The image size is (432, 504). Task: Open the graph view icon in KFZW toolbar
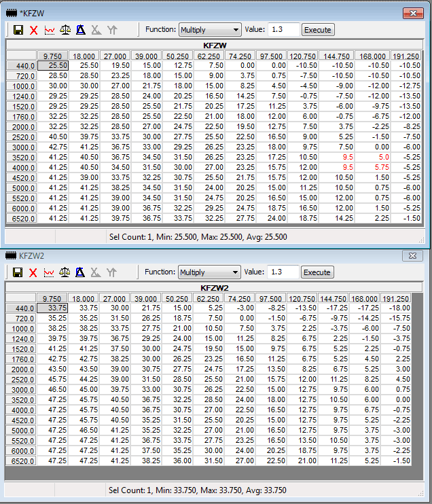click(50, 30)
